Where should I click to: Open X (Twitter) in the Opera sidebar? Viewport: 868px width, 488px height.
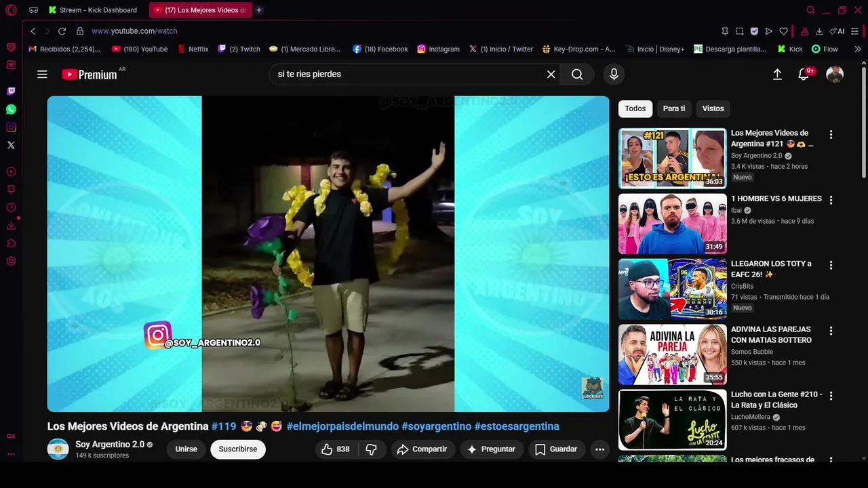(11, 145)
